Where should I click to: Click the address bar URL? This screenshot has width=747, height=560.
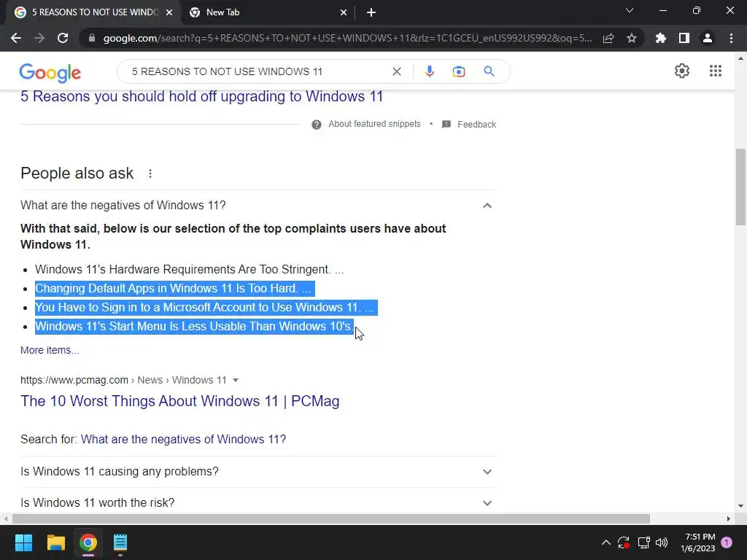(x=348, y=38)
